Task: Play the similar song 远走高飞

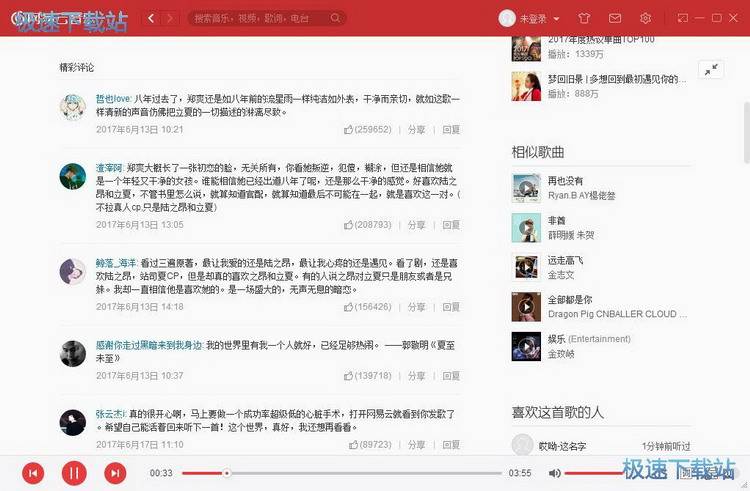Action: click(x=526, y=266)
